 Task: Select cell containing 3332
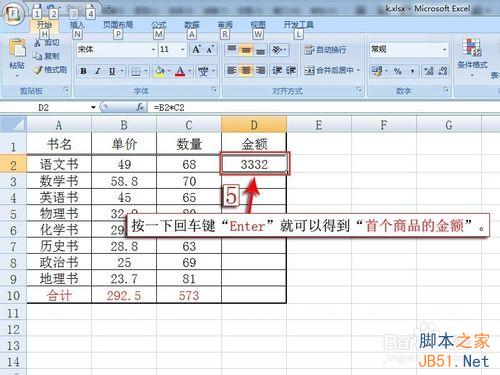(x=254, y=164)
